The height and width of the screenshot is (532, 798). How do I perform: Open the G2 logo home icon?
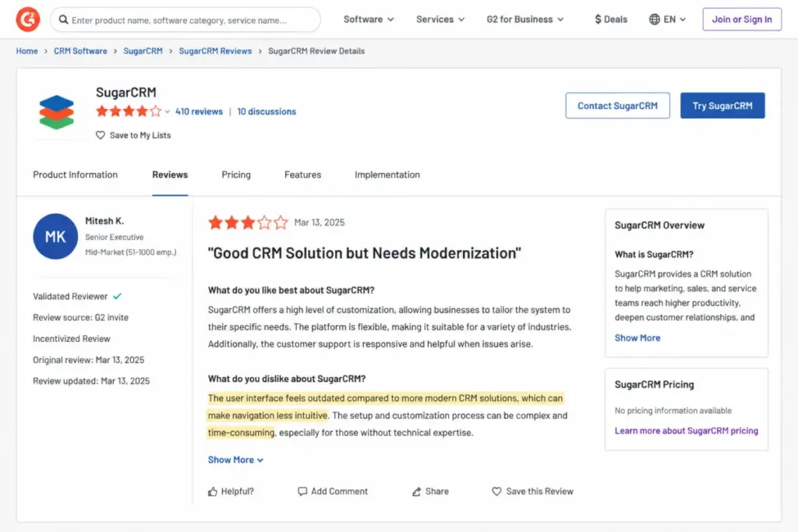(28, 19)
